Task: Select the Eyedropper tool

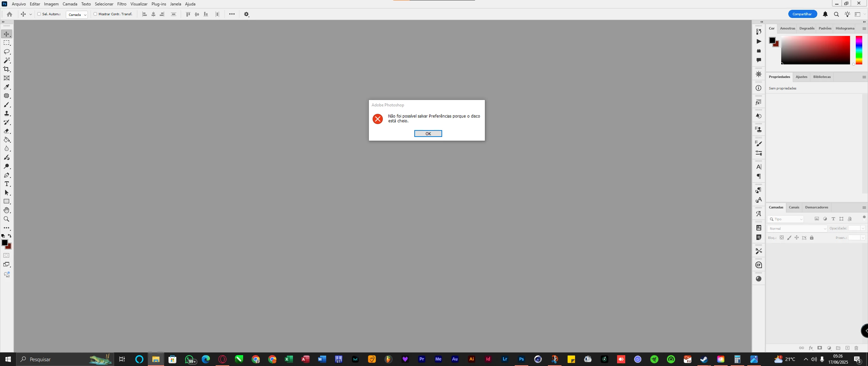Action: coord(6,87)
